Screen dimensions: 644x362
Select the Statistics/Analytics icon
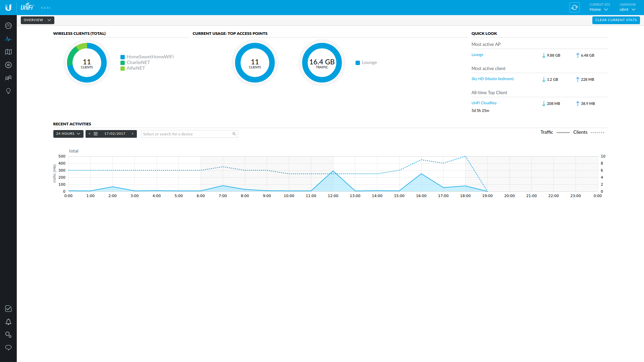[x=8, y=39]
